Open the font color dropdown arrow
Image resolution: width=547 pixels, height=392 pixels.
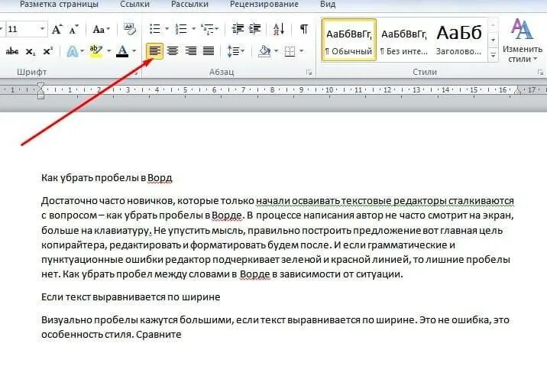[x=134, y=51]
